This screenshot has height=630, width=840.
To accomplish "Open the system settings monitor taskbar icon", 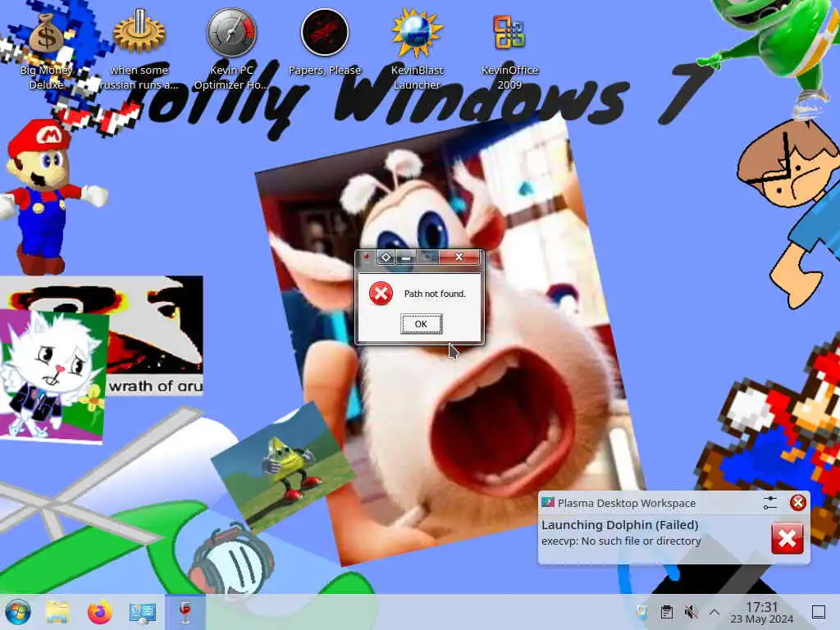I will pos(143,612).
